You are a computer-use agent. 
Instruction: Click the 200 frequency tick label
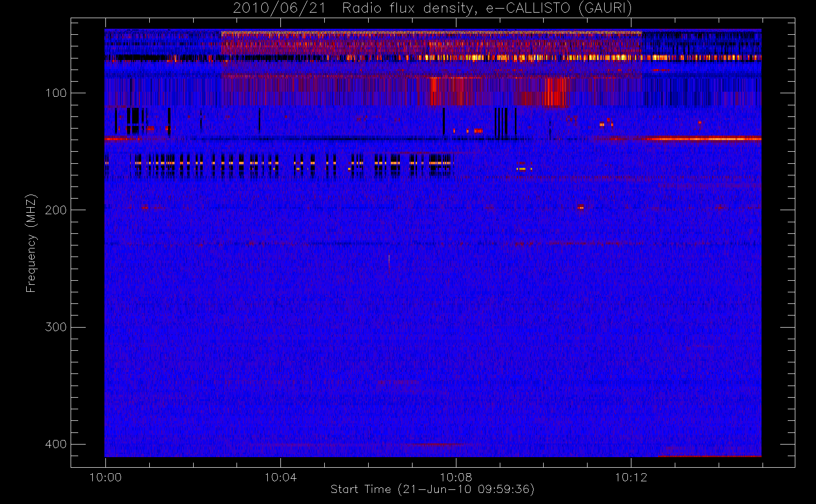[x=55, y=210]
